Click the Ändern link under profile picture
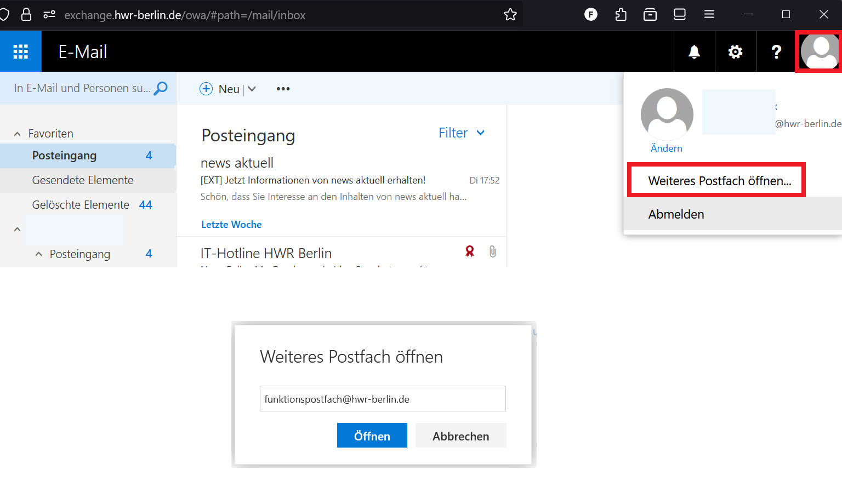Viewport: 842px width, 504px height. pyautogui.click(x=666, y=148)
